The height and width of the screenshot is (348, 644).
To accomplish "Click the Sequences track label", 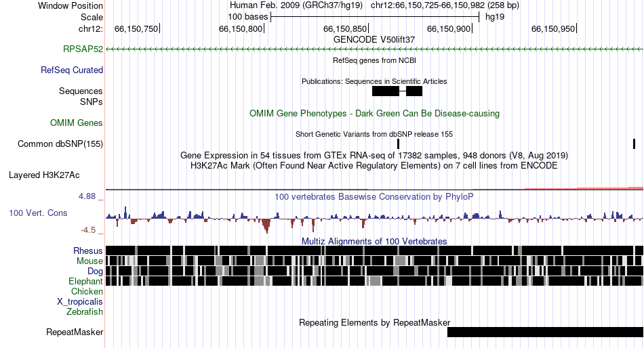I will tap(81, 91).
